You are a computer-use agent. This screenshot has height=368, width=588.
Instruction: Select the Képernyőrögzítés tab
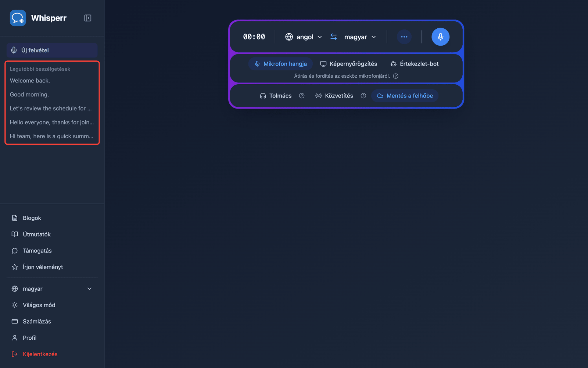(x=349, y=64)
